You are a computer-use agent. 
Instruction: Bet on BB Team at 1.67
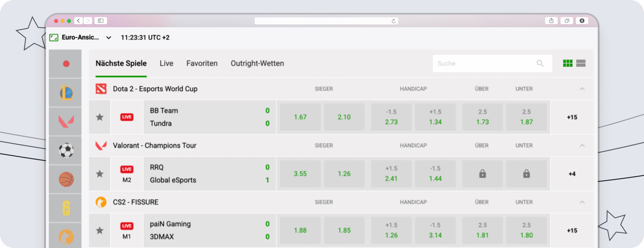300,117
